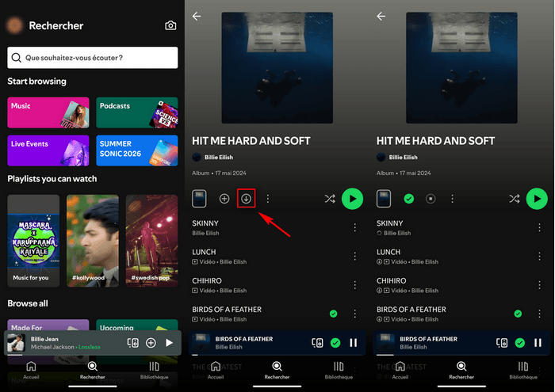Open album cover art in right screen
The image size is (555, 392).
(461, 68)
